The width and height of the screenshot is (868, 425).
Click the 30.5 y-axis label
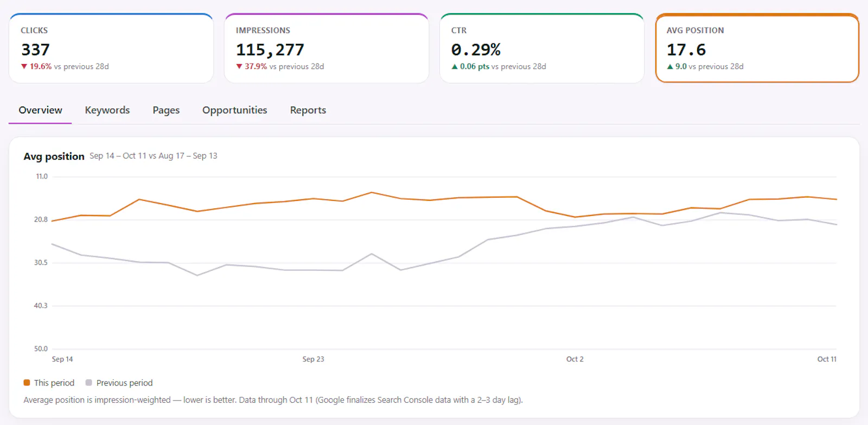[x=41, y=263]
